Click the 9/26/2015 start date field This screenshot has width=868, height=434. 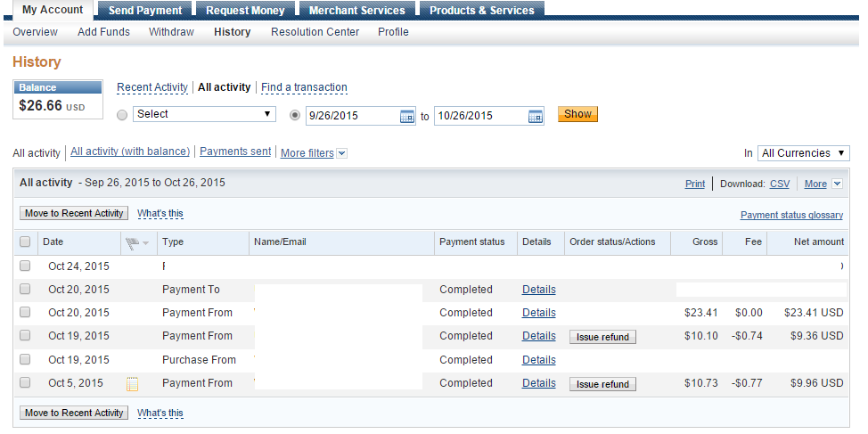351,116
